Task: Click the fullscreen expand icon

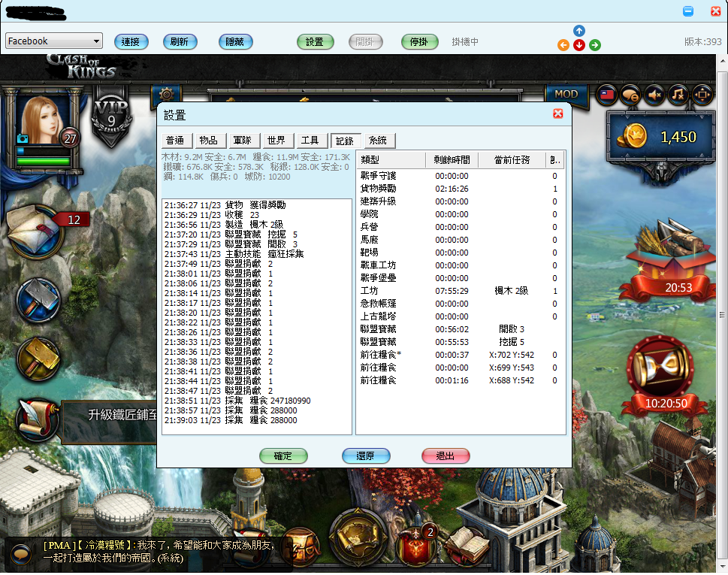Action: point(702,95)
